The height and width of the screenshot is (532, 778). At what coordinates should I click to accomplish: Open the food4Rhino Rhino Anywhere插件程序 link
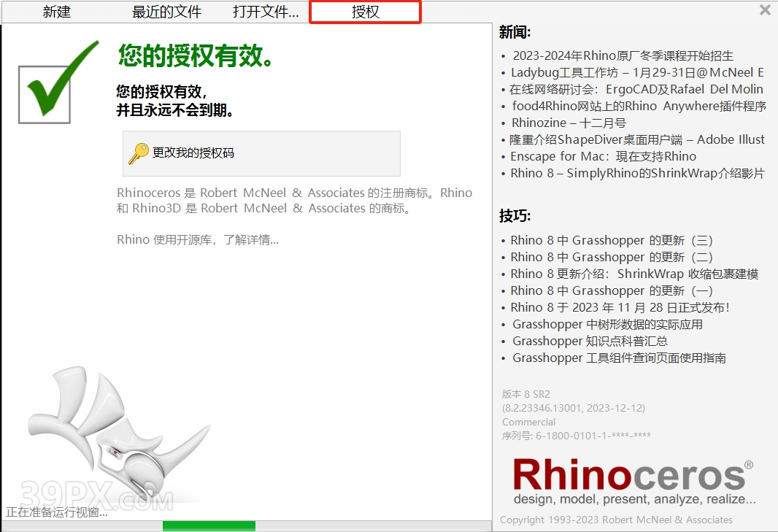pos(639,107)
